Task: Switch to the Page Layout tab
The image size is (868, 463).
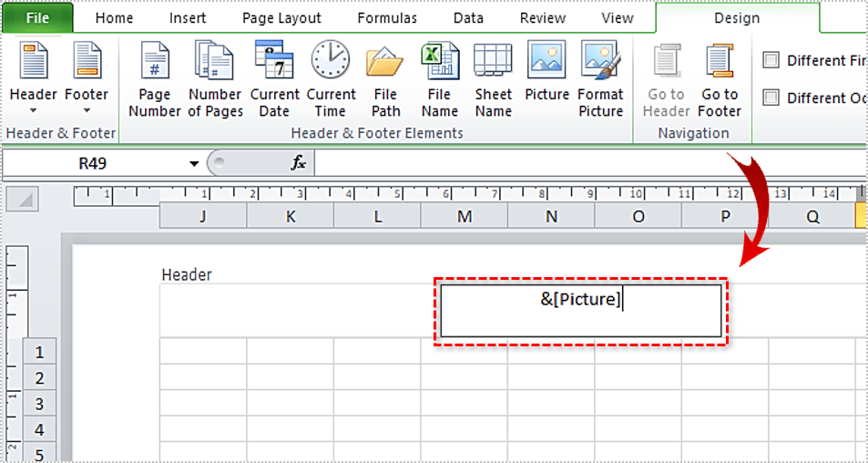Action: tap(281, 18)
